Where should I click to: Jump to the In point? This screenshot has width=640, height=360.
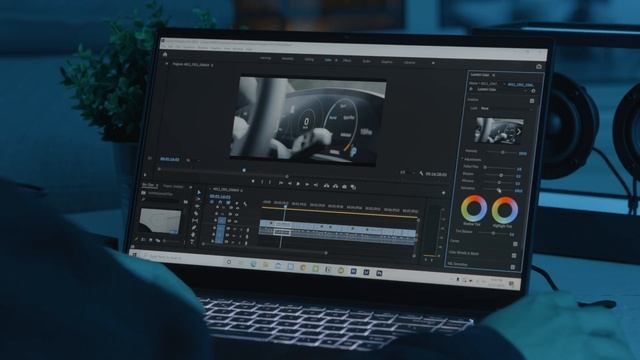pyautogui.click(x=281, y=183)
